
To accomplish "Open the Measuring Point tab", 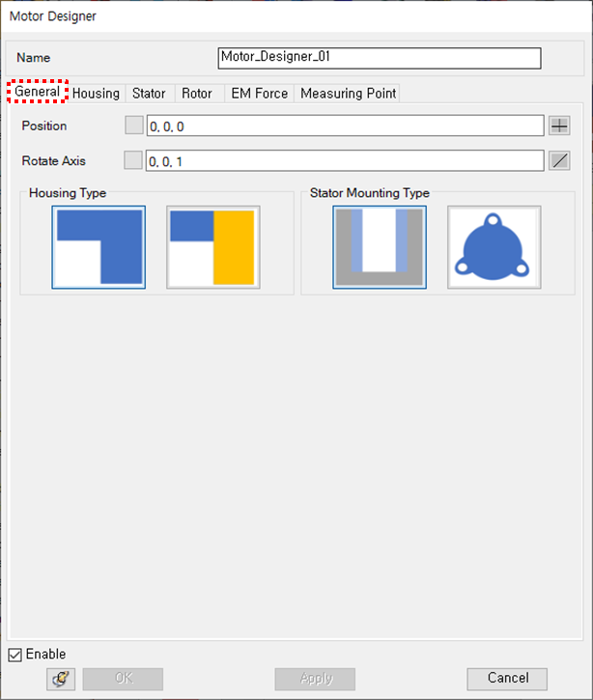I will (x=348, y=94).
